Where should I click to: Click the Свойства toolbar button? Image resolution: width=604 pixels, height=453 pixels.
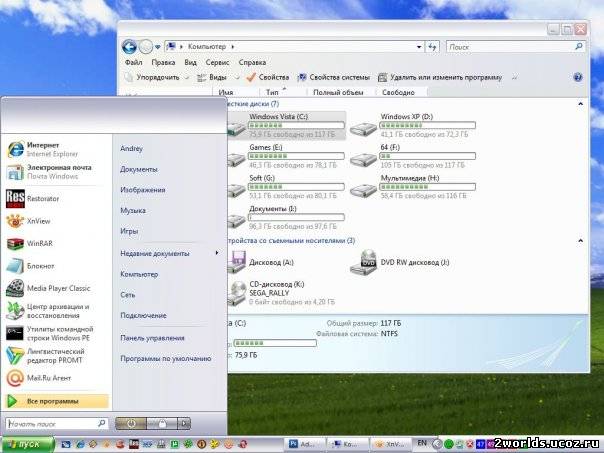coord(268,77)
